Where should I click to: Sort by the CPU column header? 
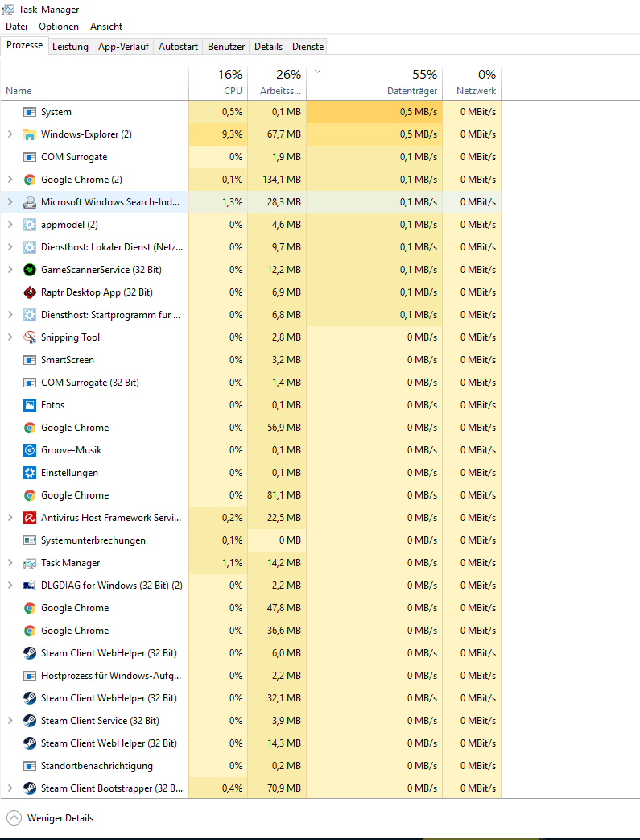click(218, 84)
